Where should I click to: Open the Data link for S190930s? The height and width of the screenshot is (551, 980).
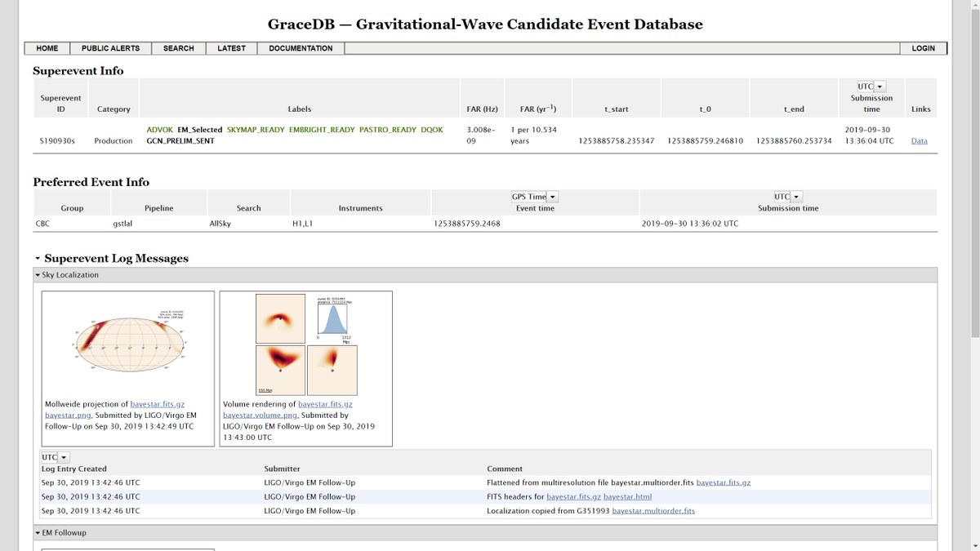(919, 141)
